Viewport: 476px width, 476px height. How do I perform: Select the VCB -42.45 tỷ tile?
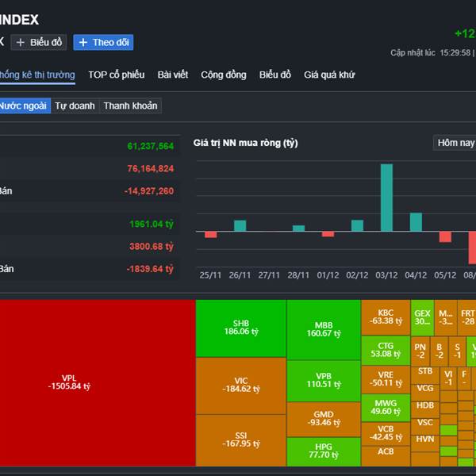[x=386, y=434]
